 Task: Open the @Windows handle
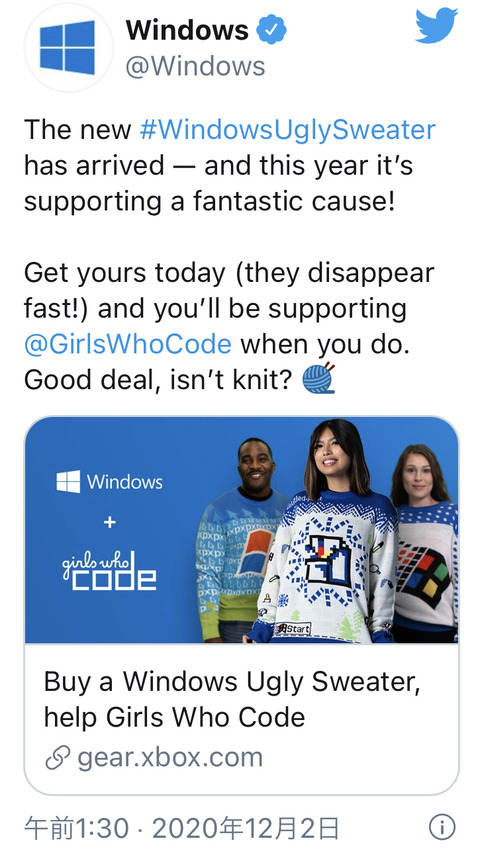click(196, 67)
